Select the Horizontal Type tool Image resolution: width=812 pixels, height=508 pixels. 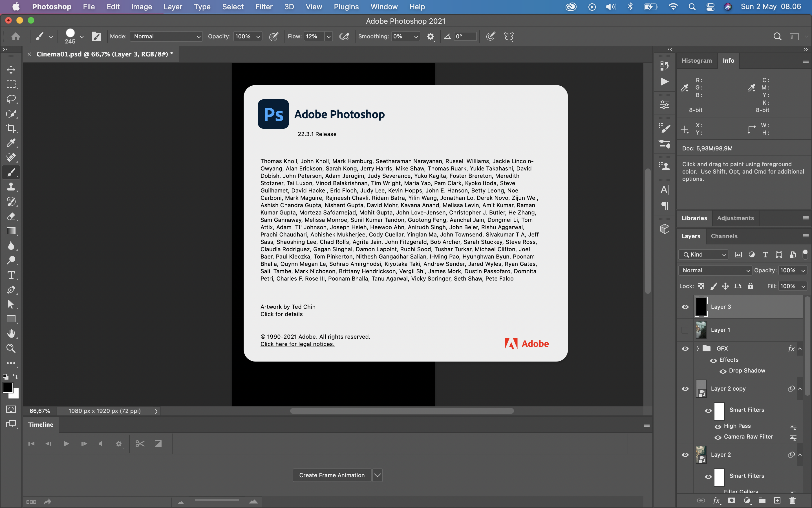(11, 275)
